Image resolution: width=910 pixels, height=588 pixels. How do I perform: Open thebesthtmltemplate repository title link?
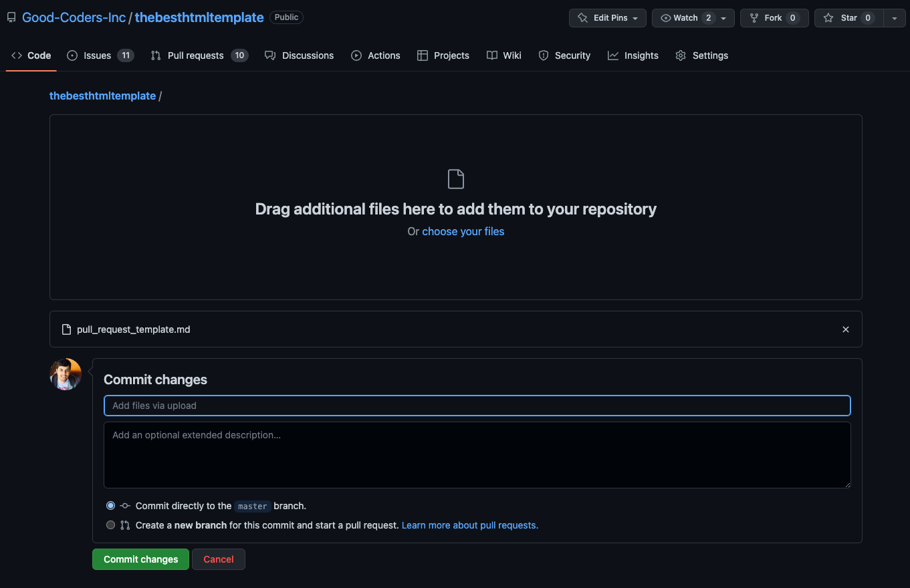pos(199,17)
